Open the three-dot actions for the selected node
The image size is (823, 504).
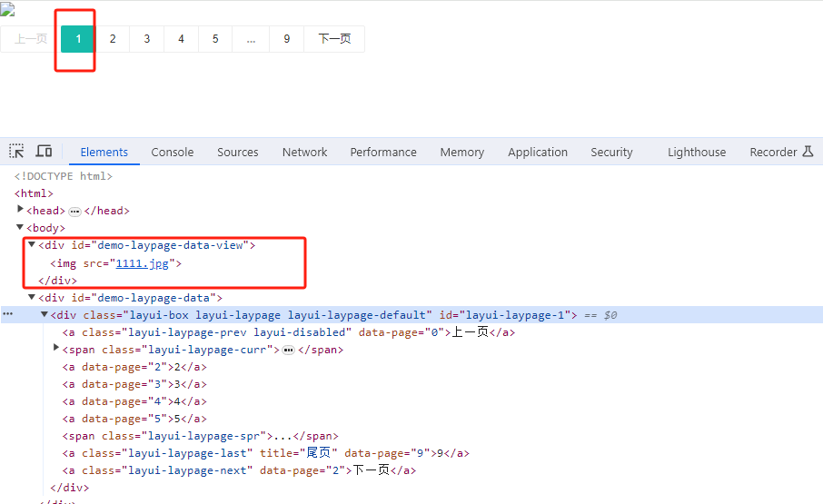pos(7,314)
